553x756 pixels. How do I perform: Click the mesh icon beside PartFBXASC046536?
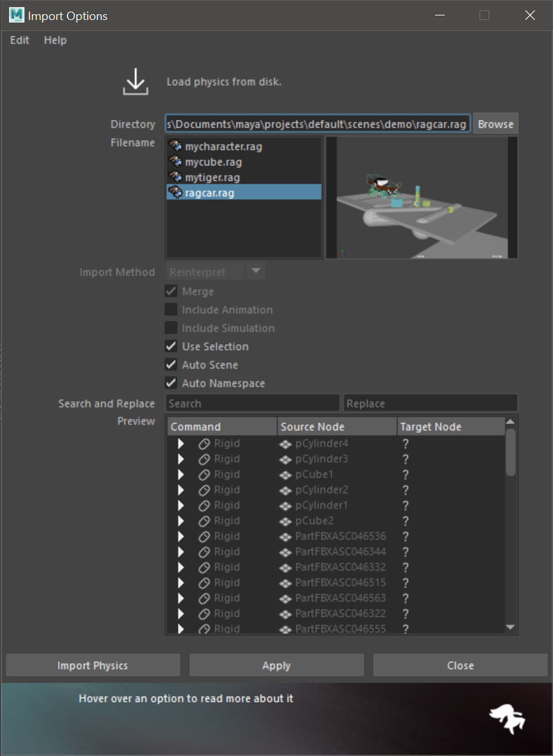pyautogui.click(x=286, y=536)
